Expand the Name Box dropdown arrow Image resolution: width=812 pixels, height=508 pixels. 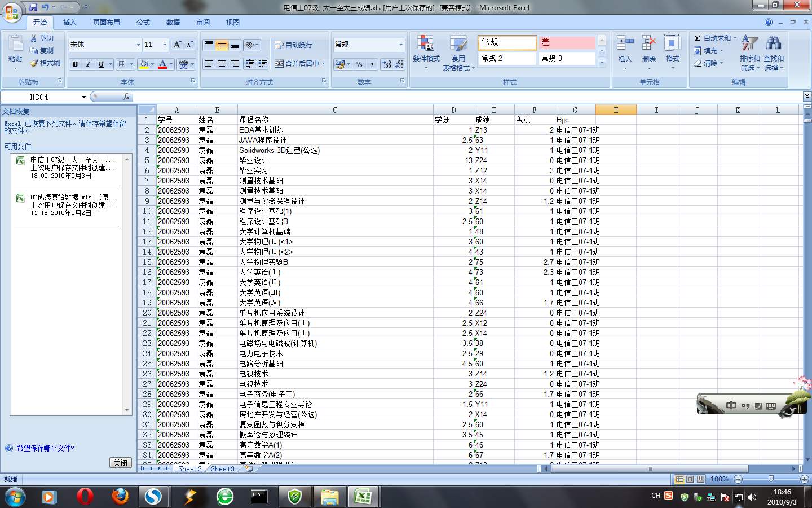click(84, 97)
